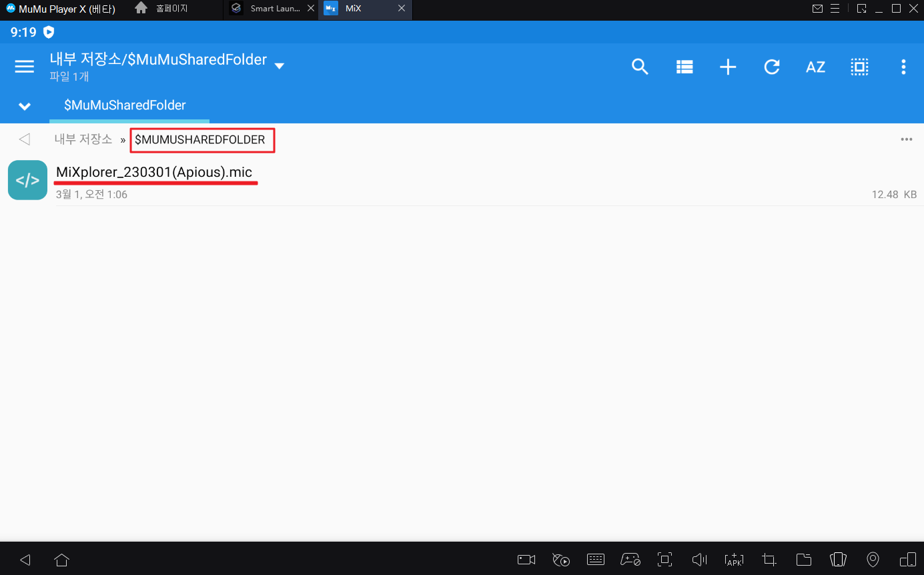Screen dimensions: 924x575
Task: Click the file date 3월 1, 오전 1:06
Action: 91,195
